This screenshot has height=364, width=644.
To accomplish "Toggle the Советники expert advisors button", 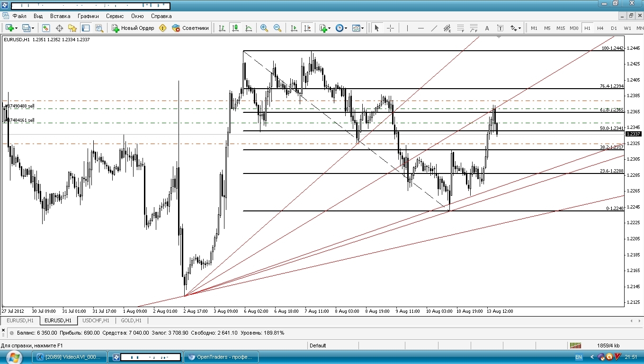I will [x=190, y=28].
